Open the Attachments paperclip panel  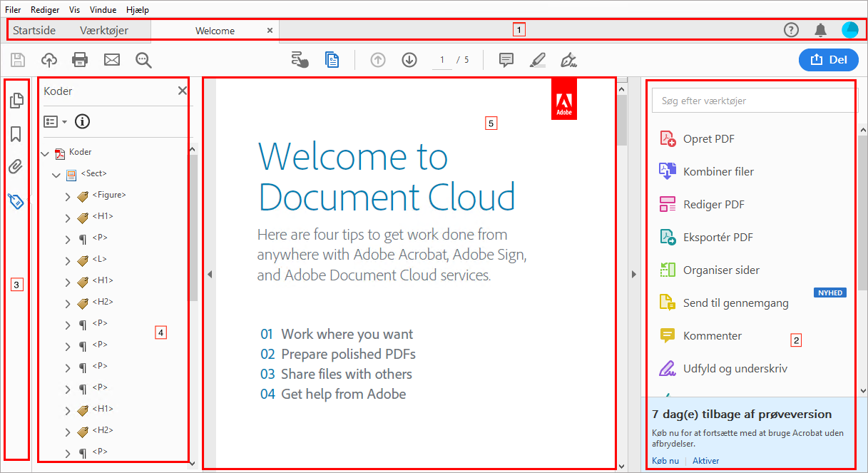pos(16,167)
